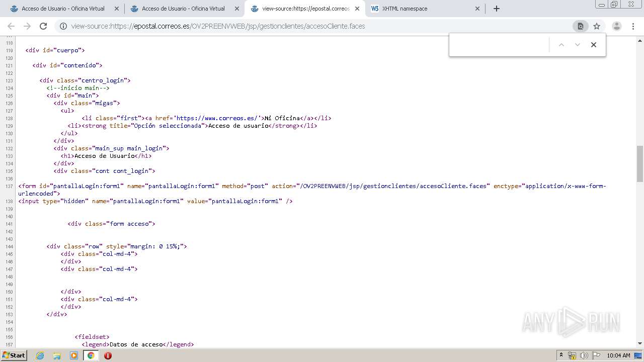The width and height of the screenshot is (644, 362).
Task: Click the browser forward arrow
Action: pyautogui.click(x=27, y=26)
